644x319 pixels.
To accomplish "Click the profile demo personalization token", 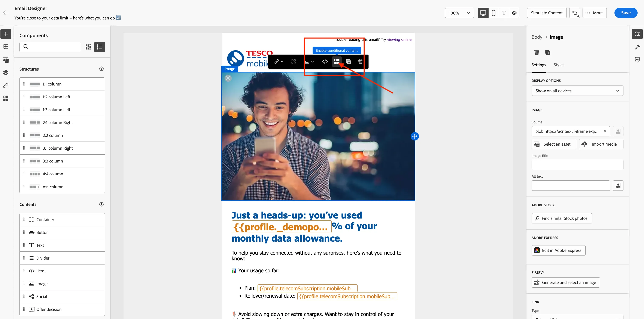I will 282,227.
